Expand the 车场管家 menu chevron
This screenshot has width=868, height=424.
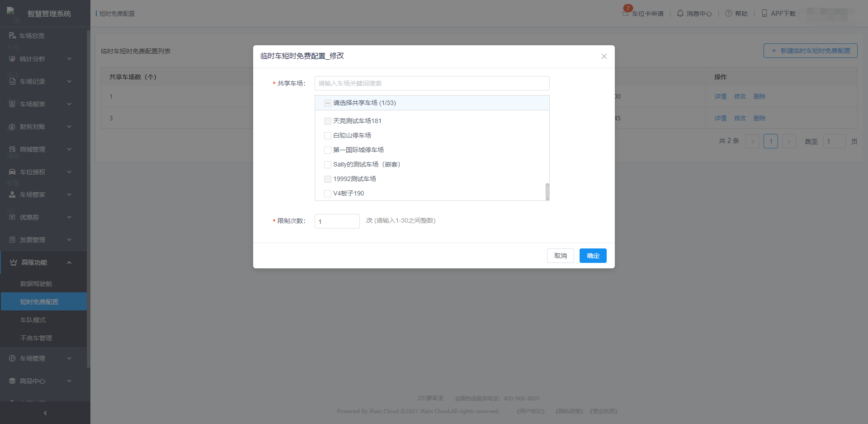[69, 195]
